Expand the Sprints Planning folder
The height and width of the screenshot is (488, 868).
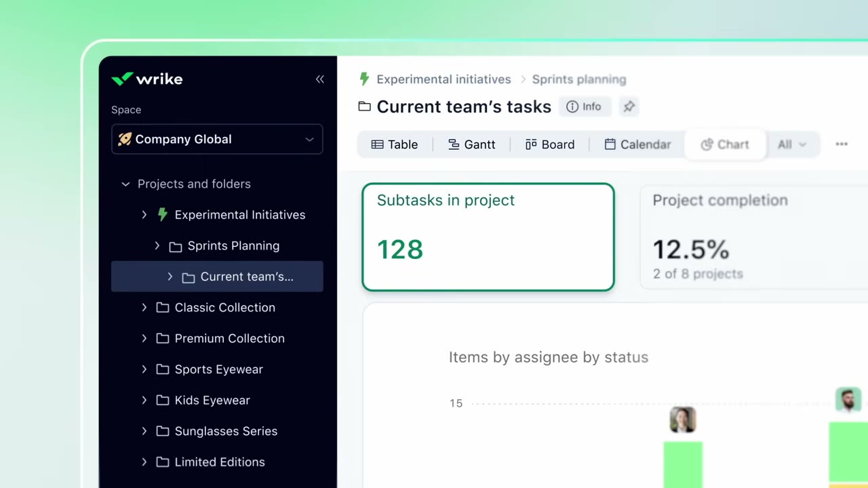point(157,246)
